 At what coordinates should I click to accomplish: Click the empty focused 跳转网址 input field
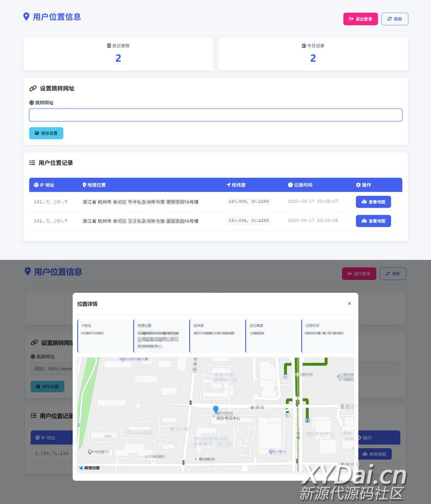click(x=215, y=115)
